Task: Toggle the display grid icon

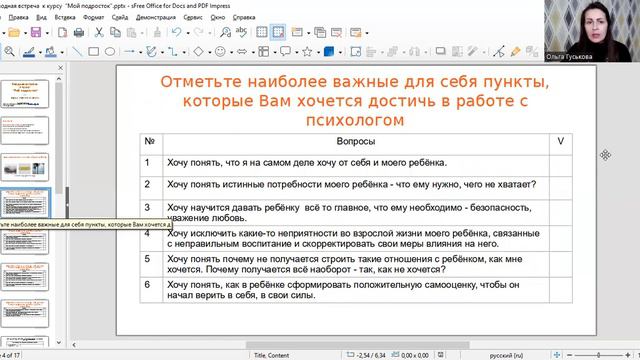Action: click(262, 32)
